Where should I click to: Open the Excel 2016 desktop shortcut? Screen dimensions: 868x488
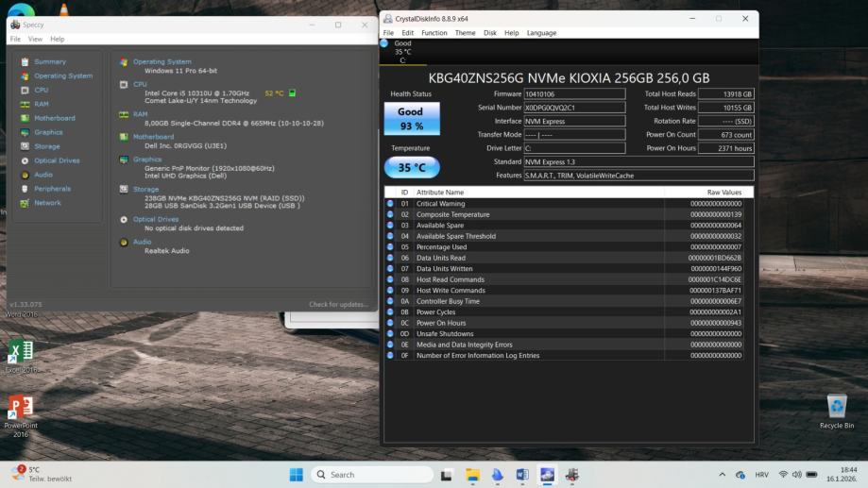point(21,357)
